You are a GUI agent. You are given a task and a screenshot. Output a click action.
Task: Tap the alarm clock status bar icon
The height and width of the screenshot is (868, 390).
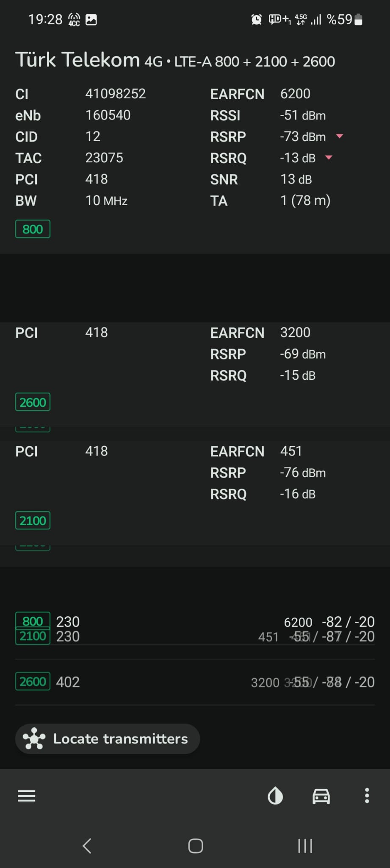(x=256, y=19)
